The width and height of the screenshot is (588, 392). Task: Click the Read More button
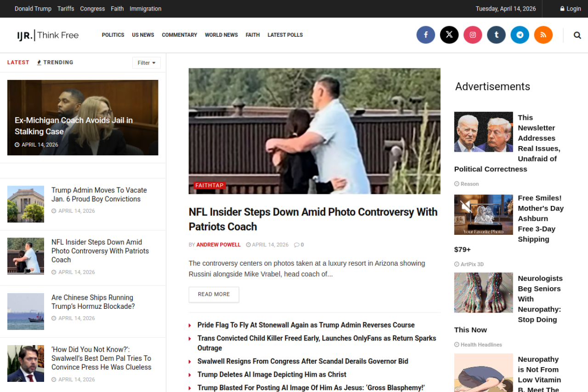point(214,295)
